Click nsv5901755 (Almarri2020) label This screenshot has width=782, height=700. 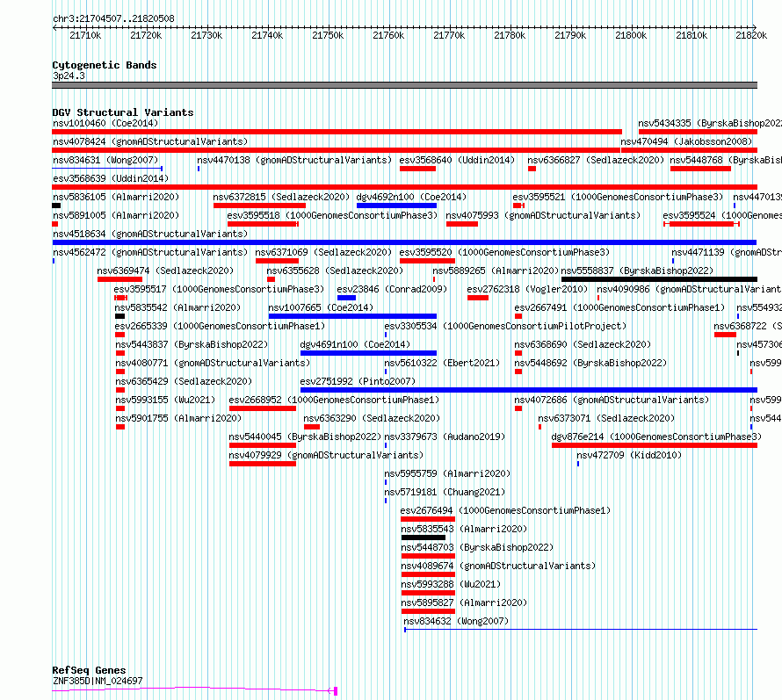(x=178, y=418)
